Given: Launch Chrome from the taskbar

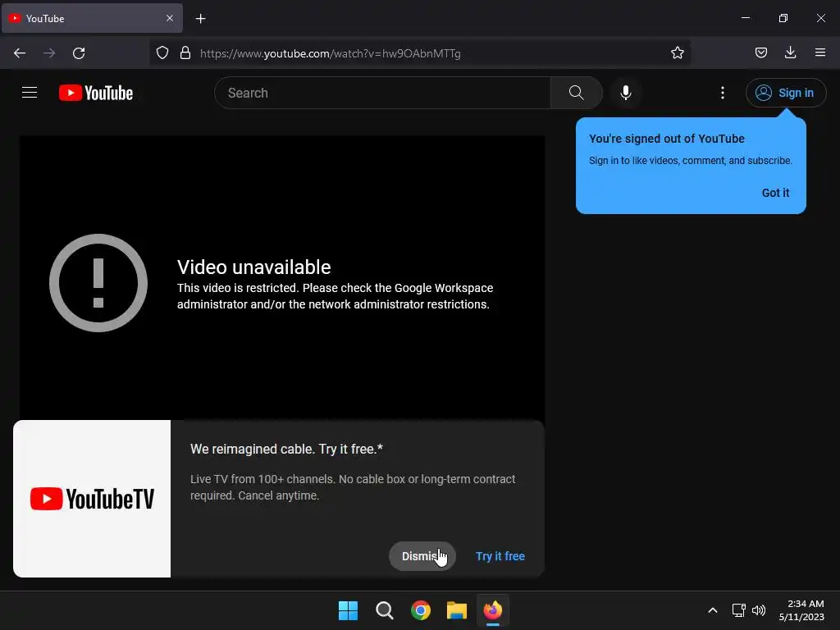Looking at the screenshot, I should point(421,610).
